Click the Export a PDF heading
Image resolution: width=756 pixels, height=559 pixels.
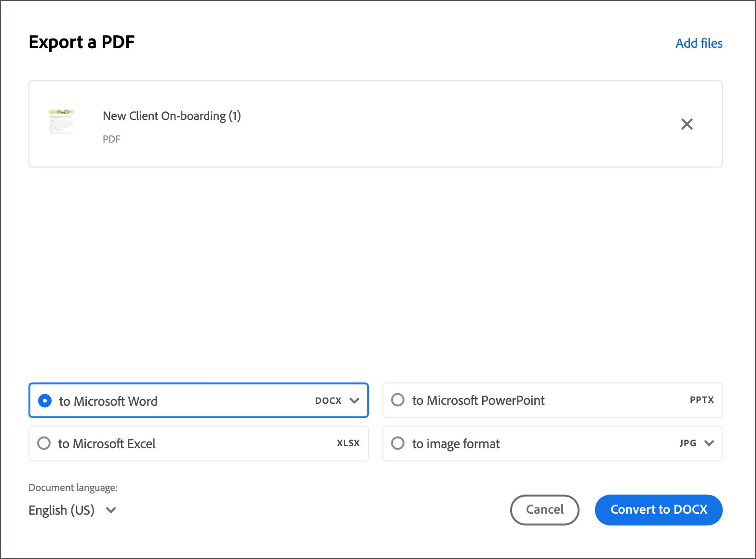[x=81, y=42]
